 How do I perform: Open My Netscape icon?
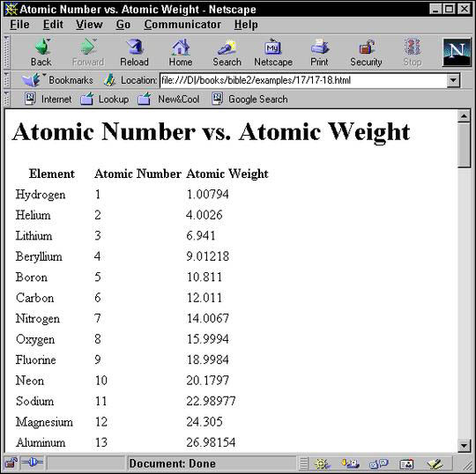273,47
